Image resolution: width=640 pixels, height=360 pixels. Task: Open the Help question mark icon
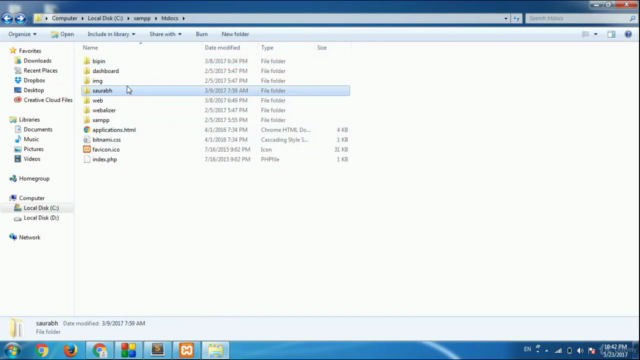[x=628, y=34]
